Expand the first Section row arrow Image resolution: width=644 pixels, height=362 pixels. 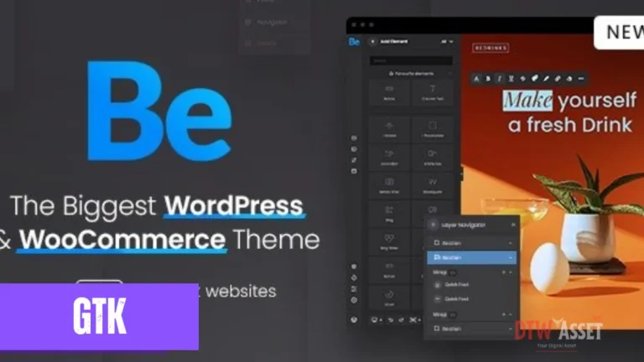(x=511, y=243)
